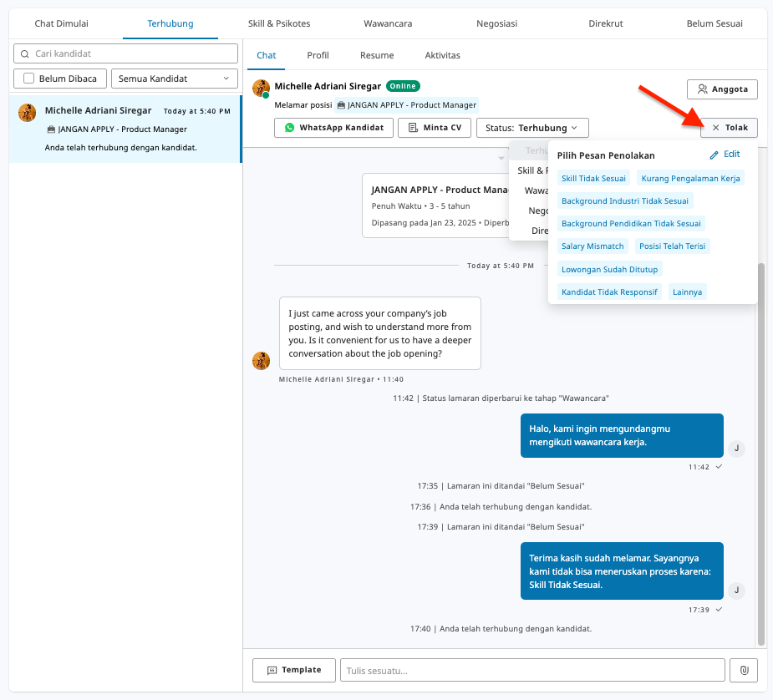Click the search magnifier icon in Cari kandidat
The height and width of the screenshot is (700, 773).
(x=24, y=53)
